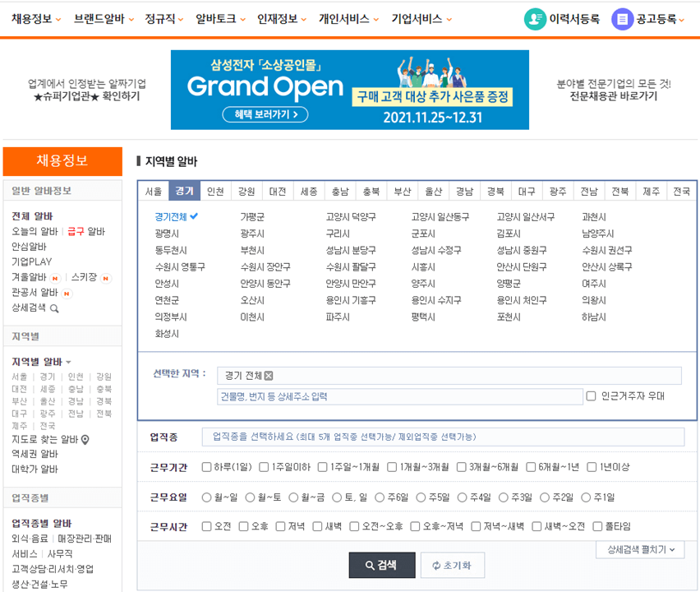The width and height of the screenshot is (700, 592).
Task: Open 슈퍼기업관 확인하기 link
Action: coord(87,96)
